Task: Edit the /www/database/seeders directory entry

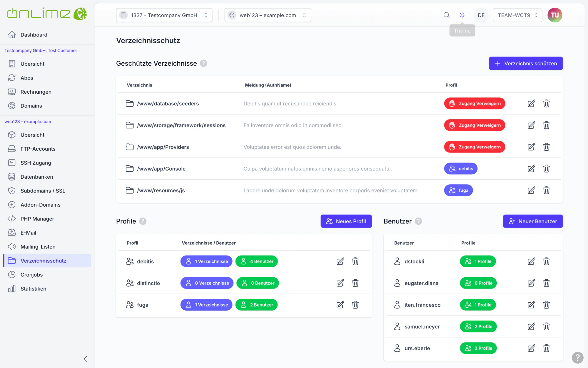Action: [531, 104]
